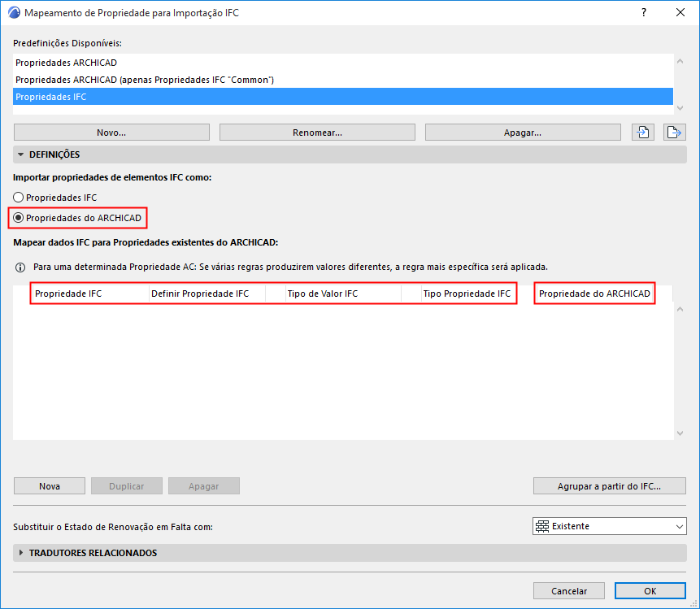The width and height of the screenshot is (700, 609).
Task: Click the Renomear... button
Action: (x=317, y=133)
